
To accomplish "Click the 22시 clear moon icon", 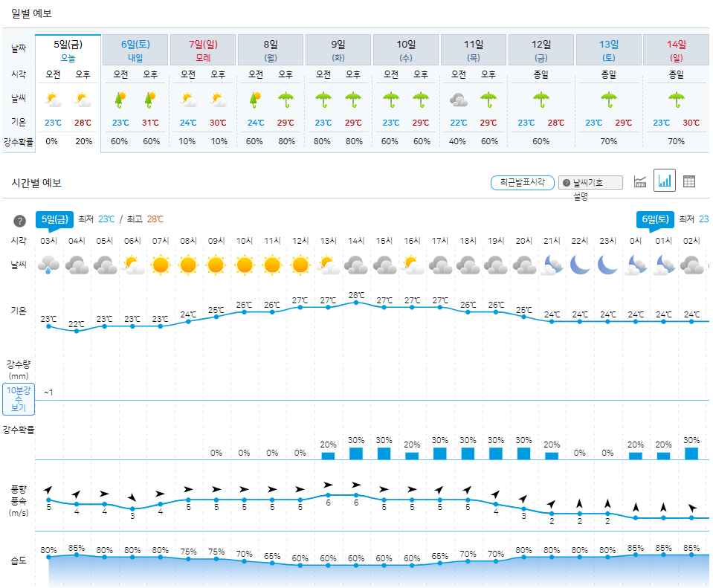I will point(580,265).
